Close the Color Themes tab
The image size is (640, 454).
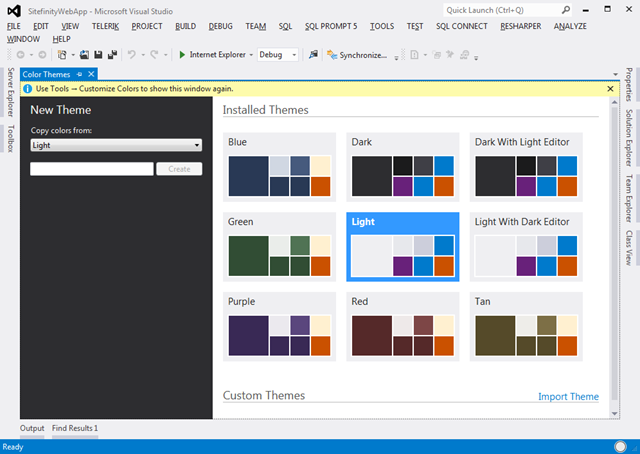point(92,74)
